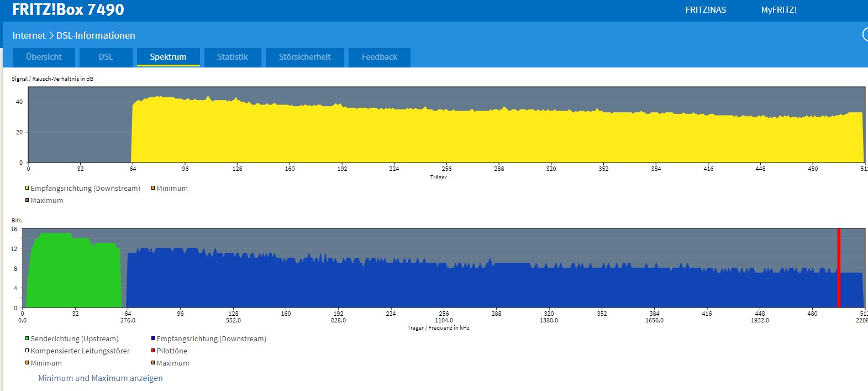The image size is (868, 391).
Task: Open the Statistik tab
Action: coord(233,57)
